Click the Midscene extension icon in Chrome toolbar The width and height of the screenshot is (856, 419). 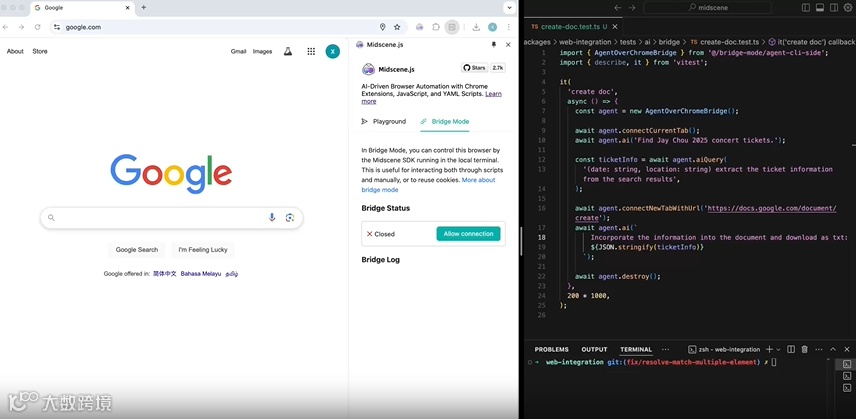(x=419, y=27)
